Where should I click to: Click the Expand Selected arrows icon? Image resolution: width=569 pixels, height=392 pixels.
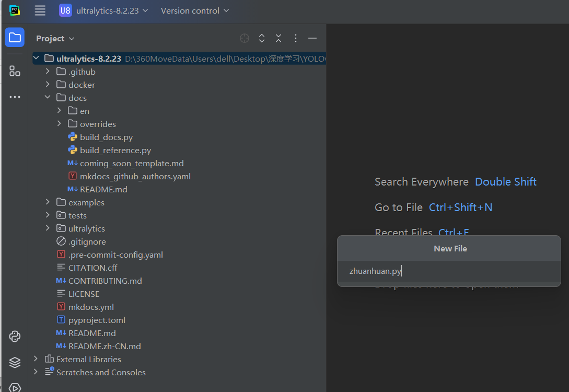tap(262, 38)
